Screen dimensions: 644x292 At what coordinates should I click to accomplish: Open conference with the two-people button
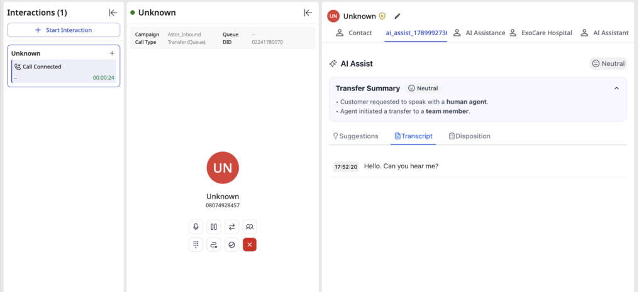250,227
